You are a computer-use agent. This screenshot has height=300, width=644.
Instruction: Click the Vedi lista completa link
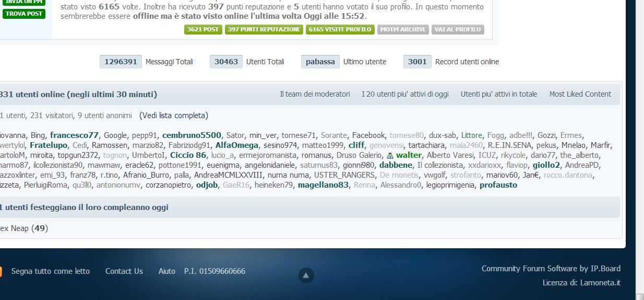(174, 116)
